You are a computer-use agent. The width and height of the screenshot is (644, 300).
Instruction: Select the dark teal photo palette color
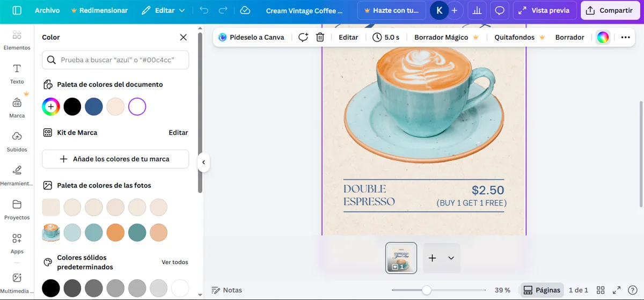pyautogui.click(x=137, y=233)
